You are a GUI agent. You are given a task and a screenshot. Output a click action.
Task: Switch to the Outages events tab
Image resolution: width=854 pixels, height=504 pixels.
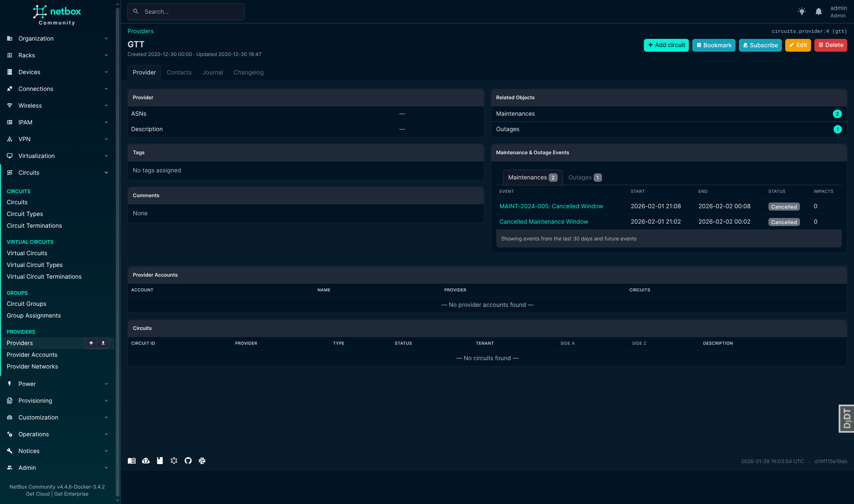585,177
